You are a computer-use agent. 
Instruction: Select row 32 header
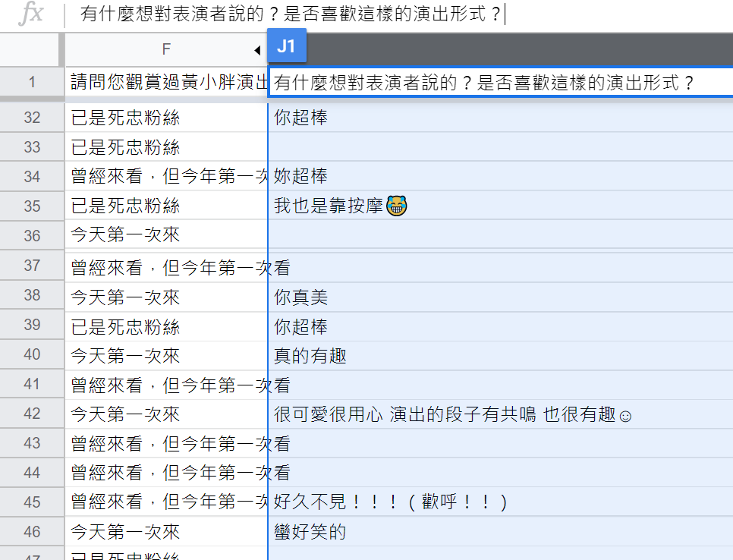[32, 118]
